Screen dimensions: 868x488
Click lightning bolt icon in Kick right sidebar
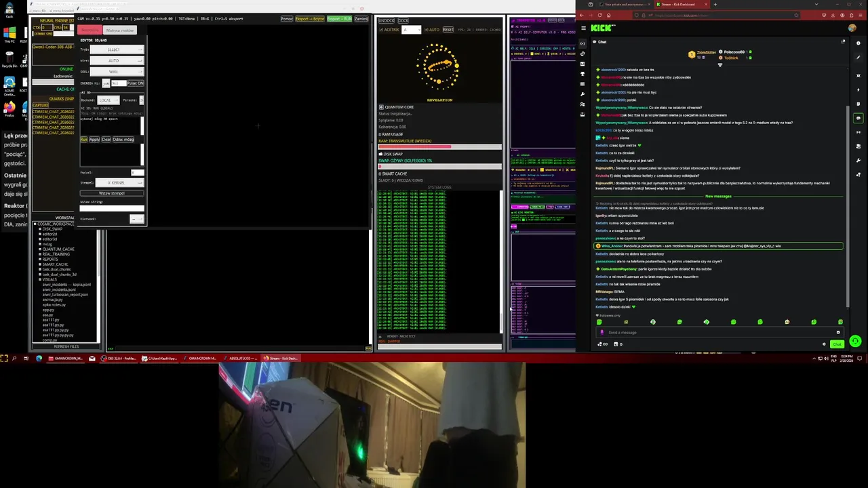tap(859, 89)
